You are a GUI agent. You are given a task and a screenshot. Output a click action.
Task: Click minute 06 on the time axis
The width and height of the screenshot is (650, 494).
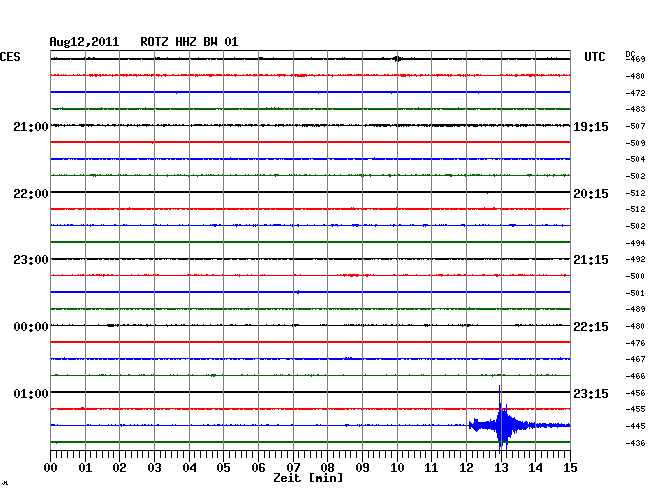(x=258, y=468)
